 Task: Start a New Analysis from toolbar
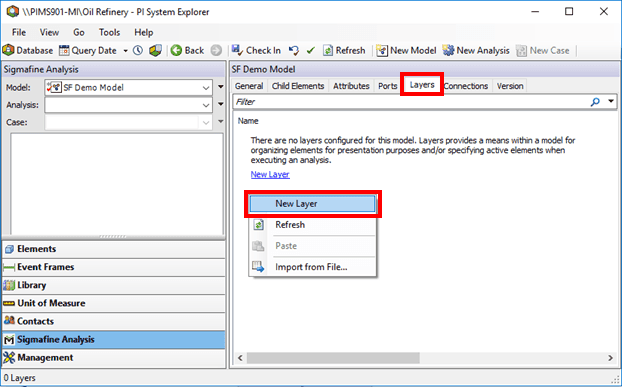(x=476, y=50)
